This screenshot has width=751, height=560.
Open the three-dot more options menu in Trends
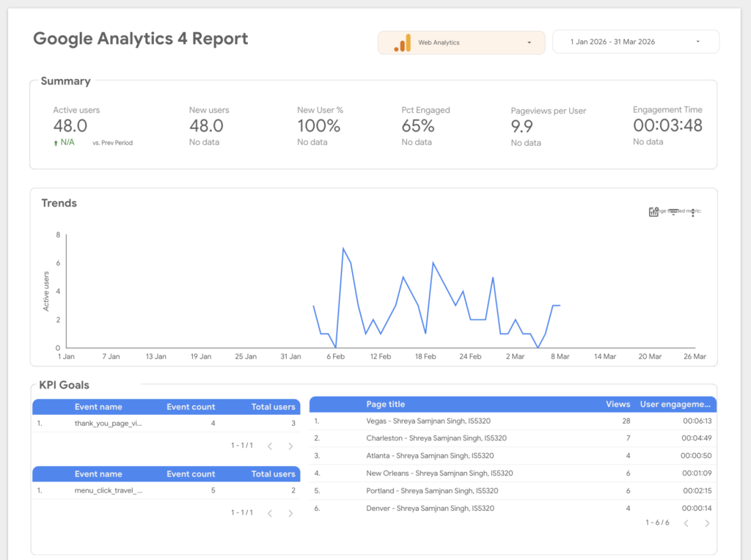(692, 213)
